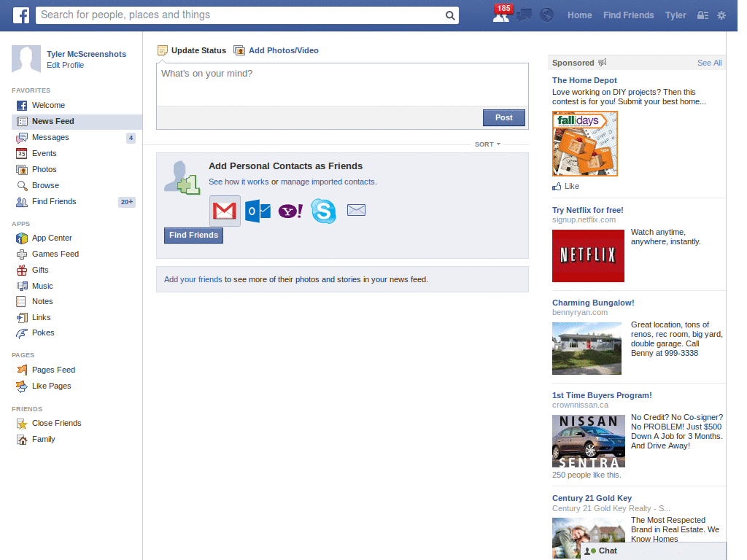The width and height of the screenshot is (747, 560).
Task: Click the Events calendar icon
Action: [x=21, y=153]
